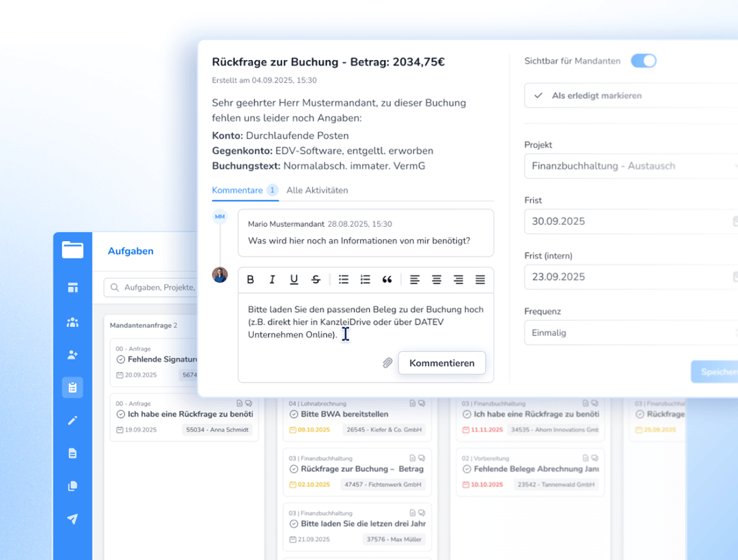The height and width of the screenshot is (560, 738).
Task: Apply italic formatting in comment editor
Action: pos(272,279)
